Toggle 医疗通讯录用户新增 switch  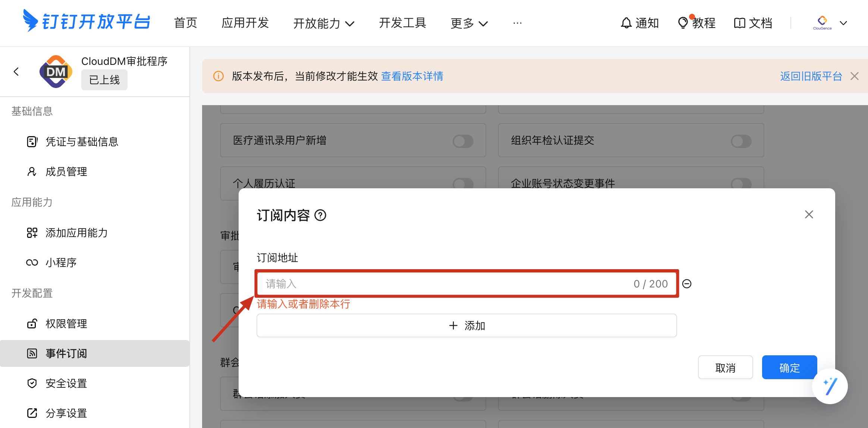click(x=463, y=141)
